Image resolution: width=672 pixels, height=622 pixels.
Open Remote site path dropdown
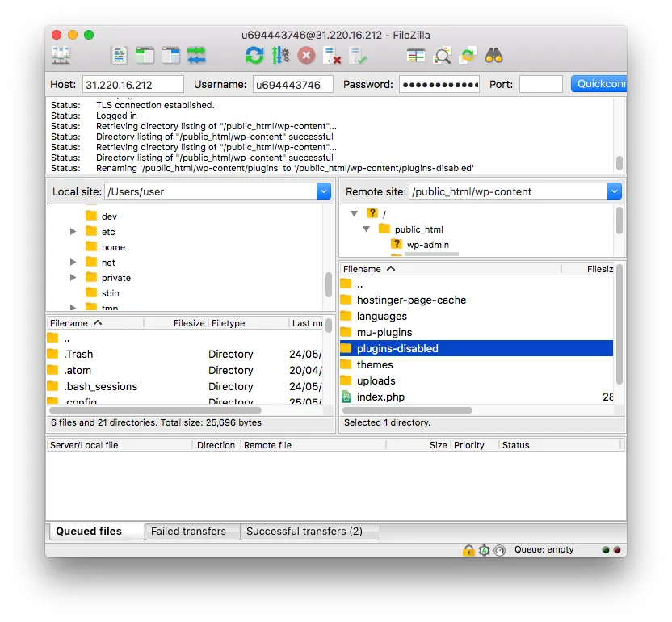[x=614, y=191]
